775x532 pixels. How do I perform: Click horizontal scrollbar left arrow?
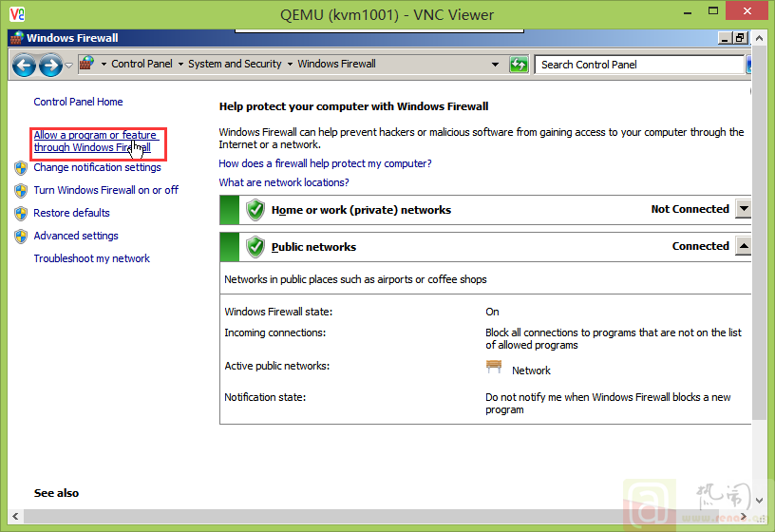[15, 516]
